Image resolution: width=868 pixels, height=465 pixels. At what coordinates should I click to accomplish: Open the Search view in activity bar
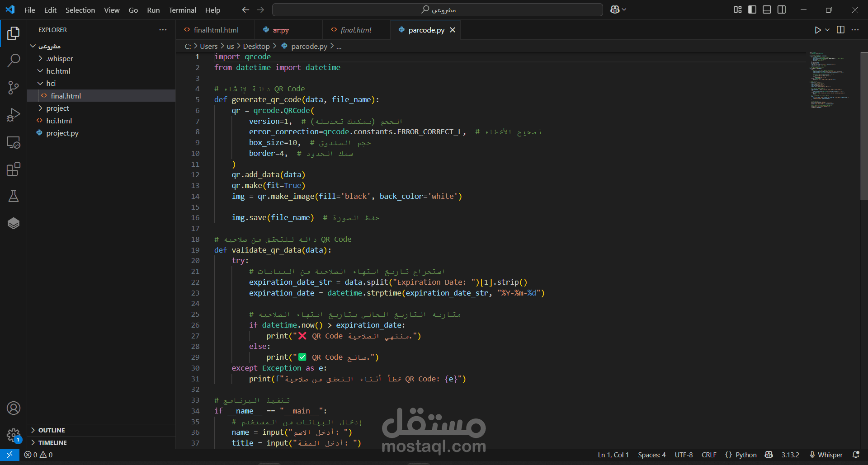point(14,60)
